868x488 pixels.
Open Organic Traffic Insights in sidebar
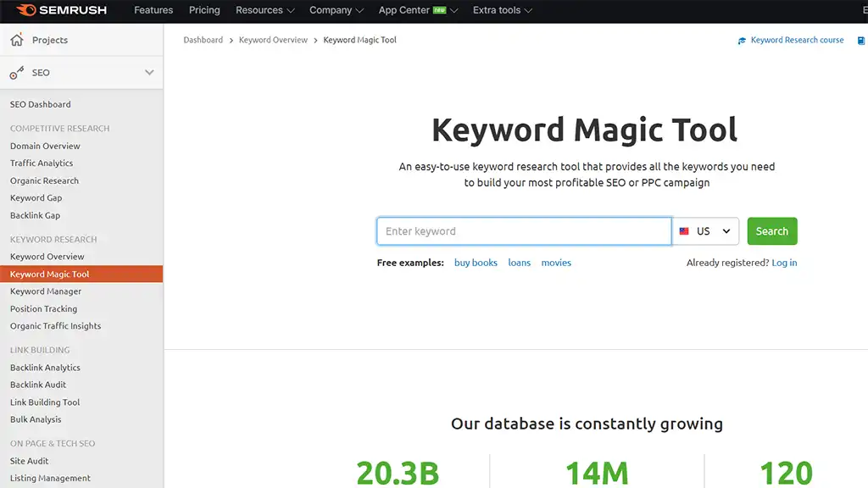pyautogui.click(x=55, y=326)
